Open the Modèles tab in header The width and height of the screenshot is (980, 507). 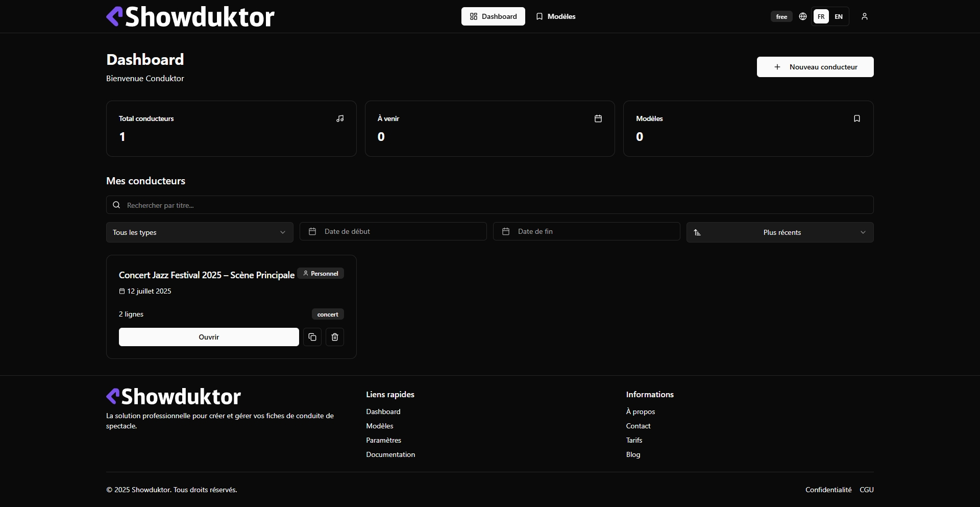tap(555, 16)
